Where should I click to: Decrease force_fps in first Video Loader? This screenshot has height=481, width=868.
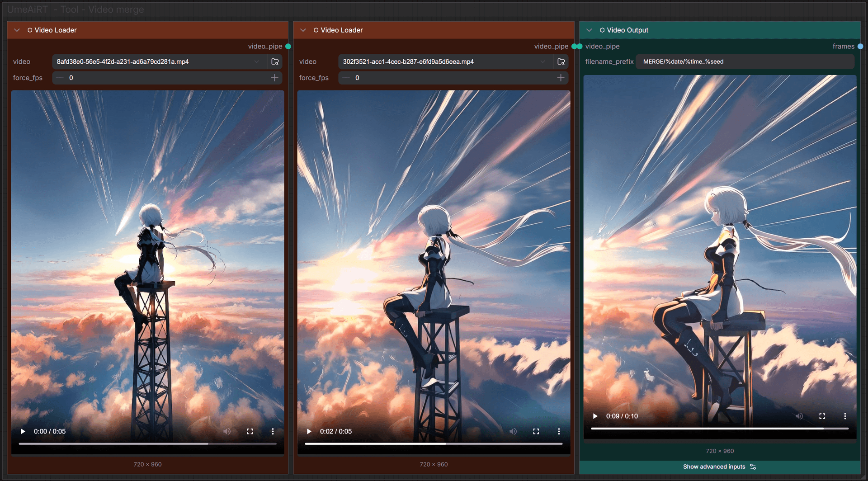60,78
